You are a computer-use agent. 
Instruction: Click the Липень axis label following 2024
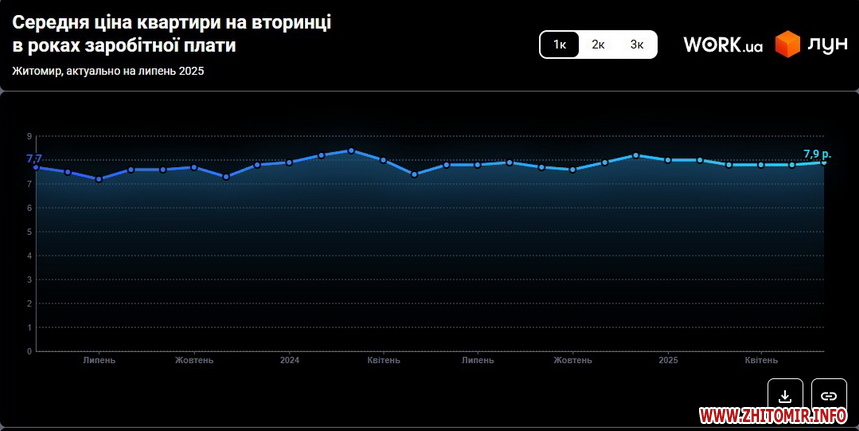477,360
